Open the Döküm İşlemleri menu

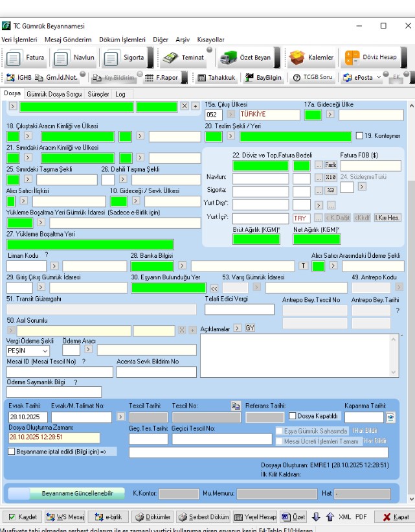point(122,40)
